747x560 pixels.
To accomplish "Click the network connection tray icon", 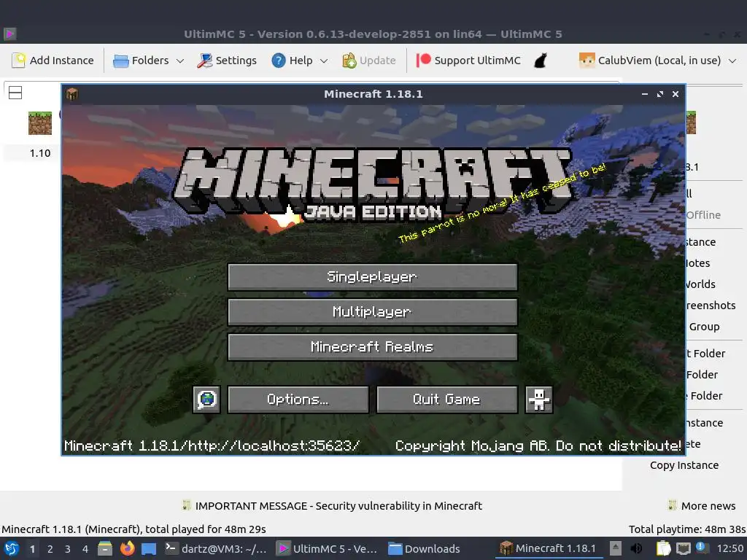I will click(x=683, y=548).
